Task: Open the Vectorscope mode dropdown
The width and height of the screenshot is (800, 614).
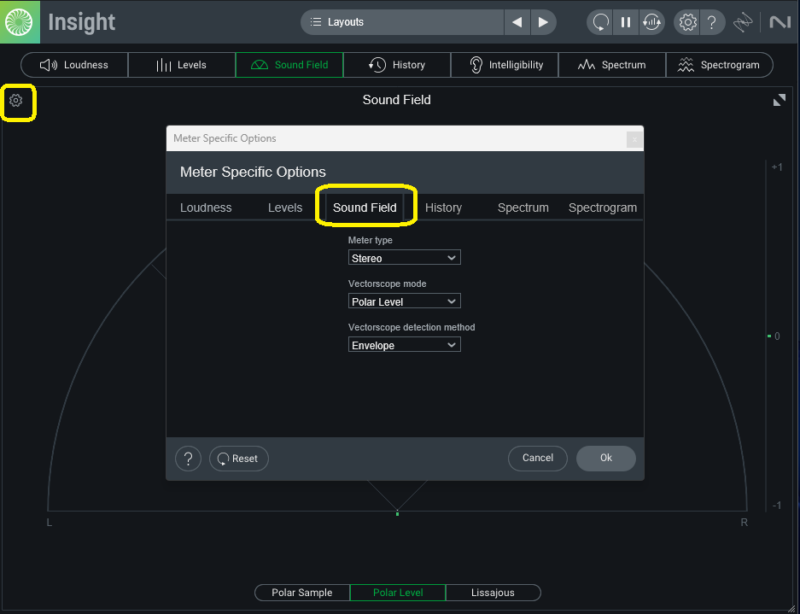Action: (x=404, y=301)
